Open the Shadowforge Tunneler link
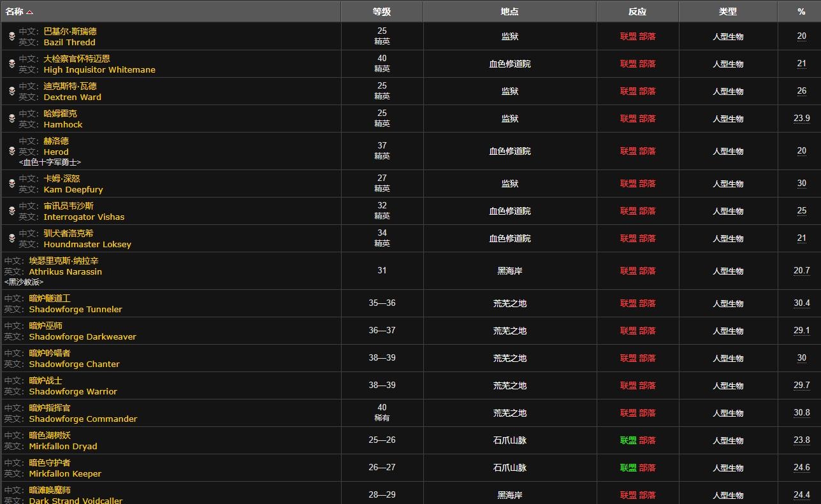The height and width of the screenshot is (504, 821). click(75, 310)
